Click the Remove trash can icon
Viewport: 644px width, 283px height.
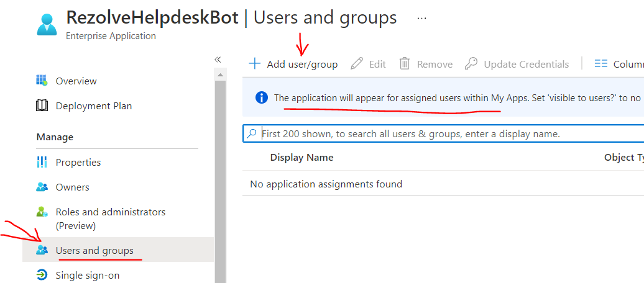tap(405, 63)
